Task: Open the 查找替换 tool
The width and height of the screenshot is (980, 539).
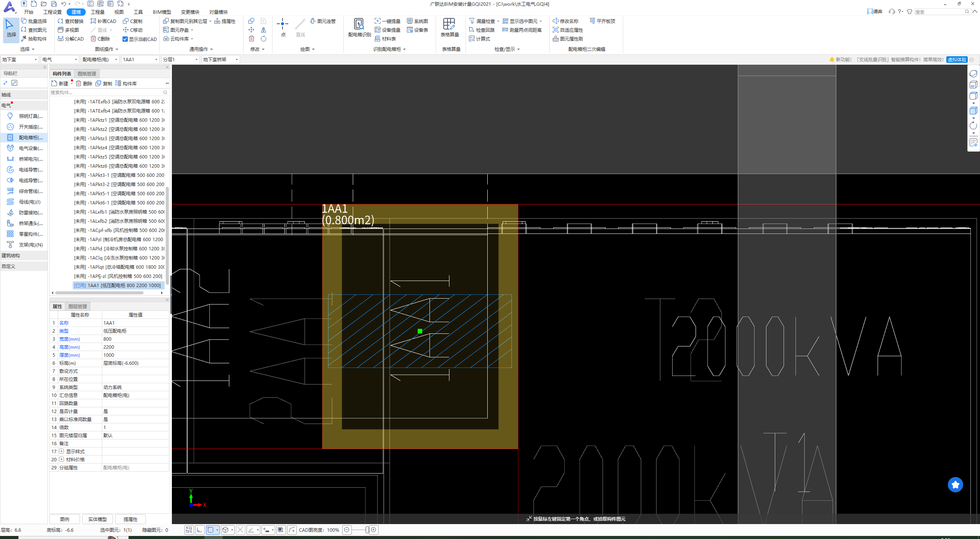Action: 71,21
